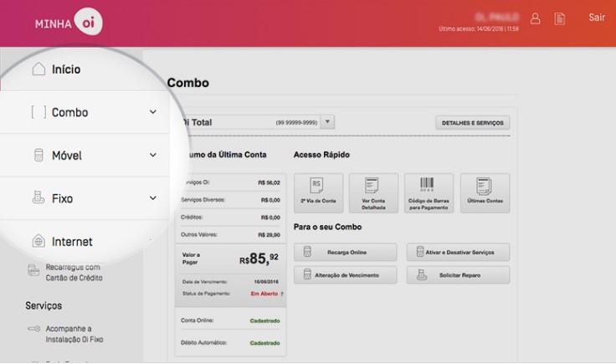Click the Início house icon
616x364 pixels.
point(38,69)
